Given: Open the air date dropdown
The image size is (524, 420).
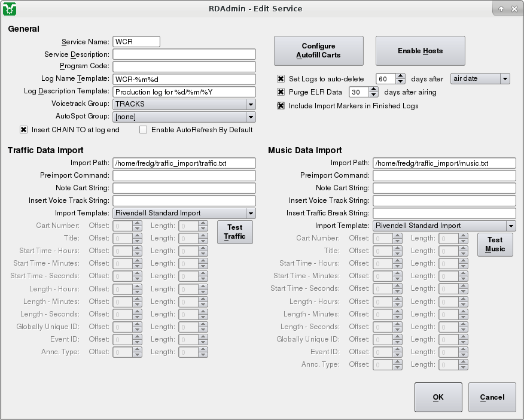Looking at the screenshot, I should tap(504, 78).
